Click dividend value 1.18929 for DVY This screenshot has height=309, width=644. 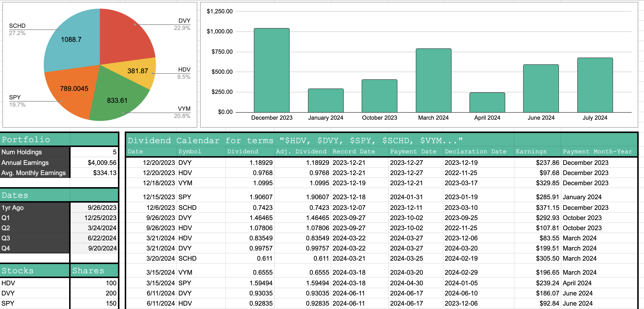click(x=250, y=163)
